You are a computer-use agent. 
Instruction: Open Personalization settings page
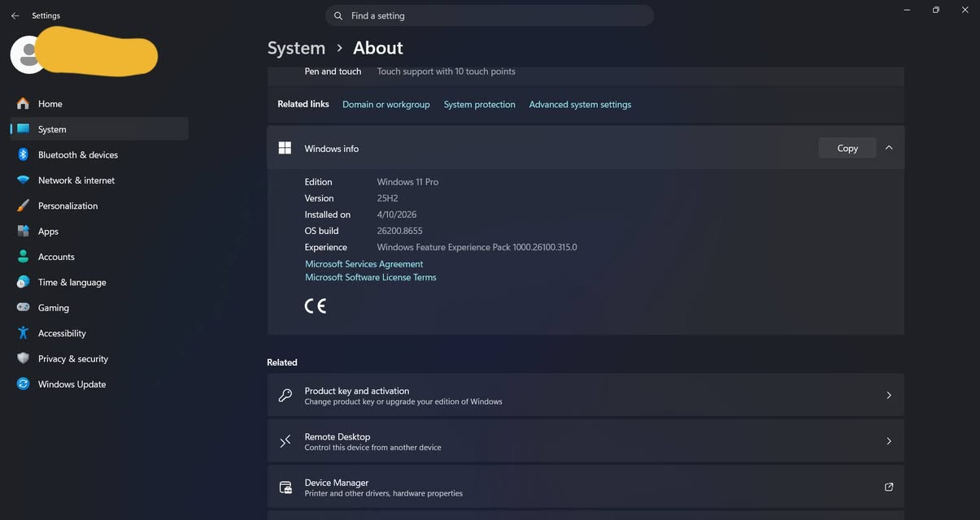coord(99,206)
